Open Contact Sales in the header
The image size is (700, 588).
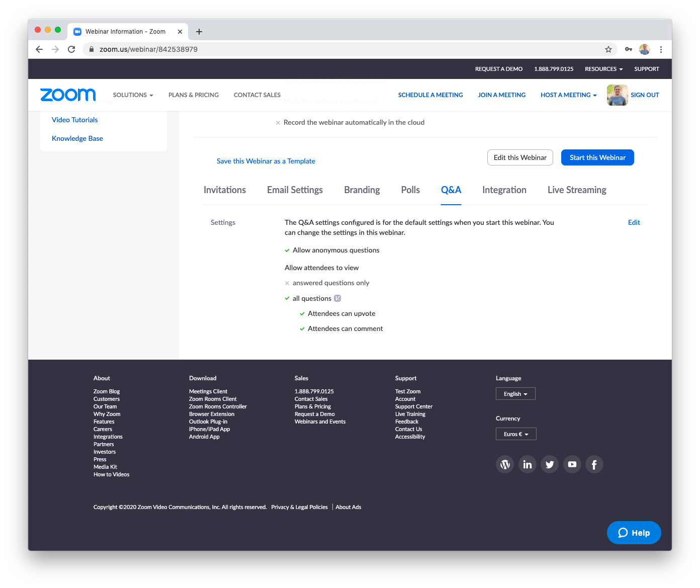(257, 95)
